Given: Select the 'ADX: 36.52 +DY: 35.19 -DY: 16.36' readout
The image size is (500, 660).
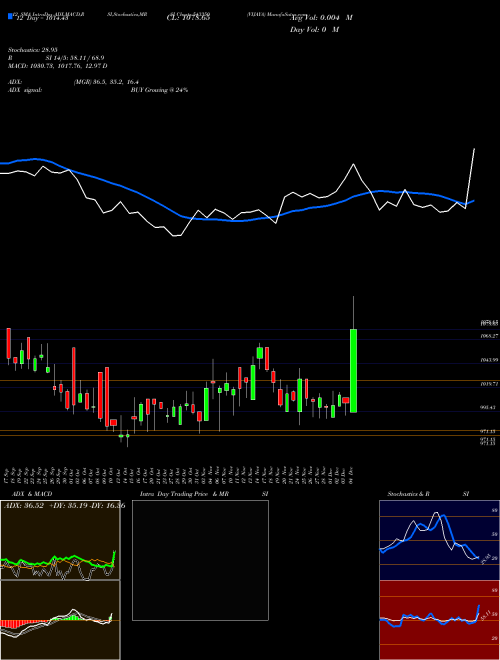Looking at the screenshot, I should click(x=64, y=506).
